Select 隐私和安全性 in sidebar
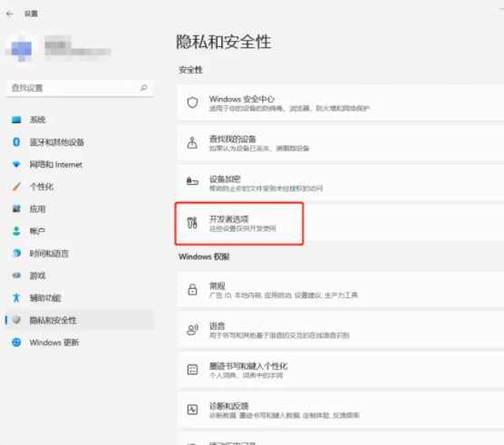 tap(80, 320)
